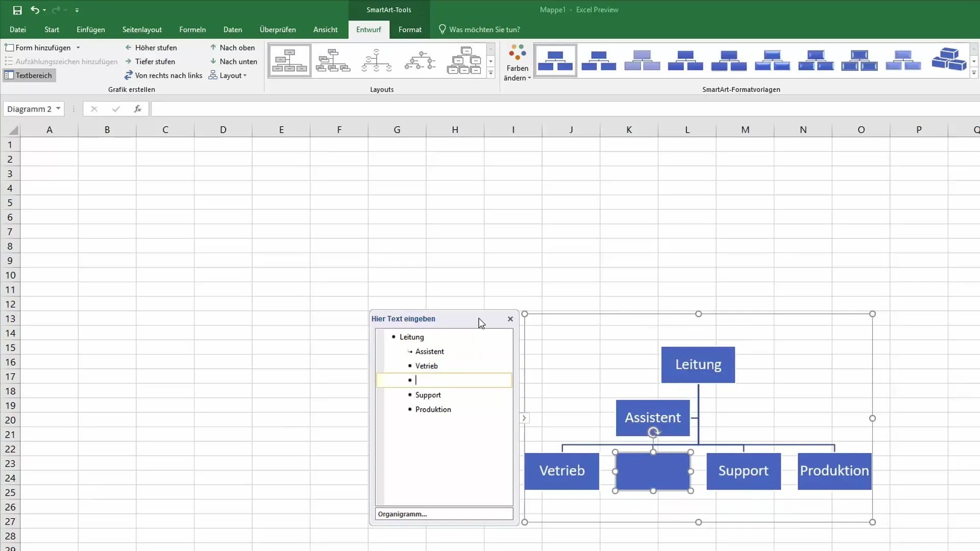980x551 pixels.
Task: Click the Cancel X icon in formula bar
Action: 94,109
